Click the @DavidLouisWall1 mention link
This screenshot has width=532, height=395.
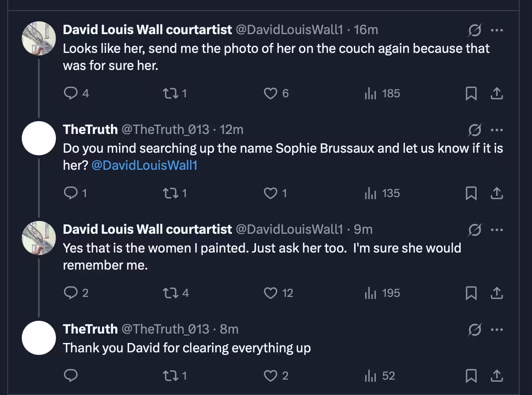point(145,166)
